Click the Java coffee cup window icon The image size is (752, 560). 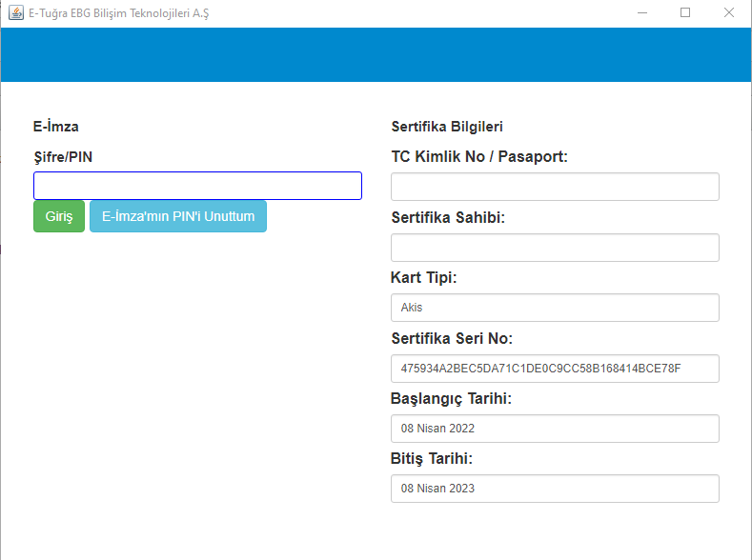[x=16, y=13]
